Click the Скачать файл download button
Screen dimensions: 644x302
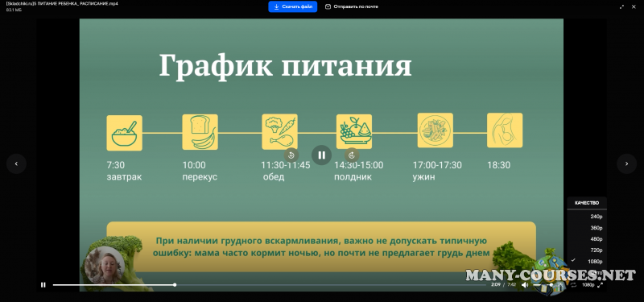click(x=293, y=6)
